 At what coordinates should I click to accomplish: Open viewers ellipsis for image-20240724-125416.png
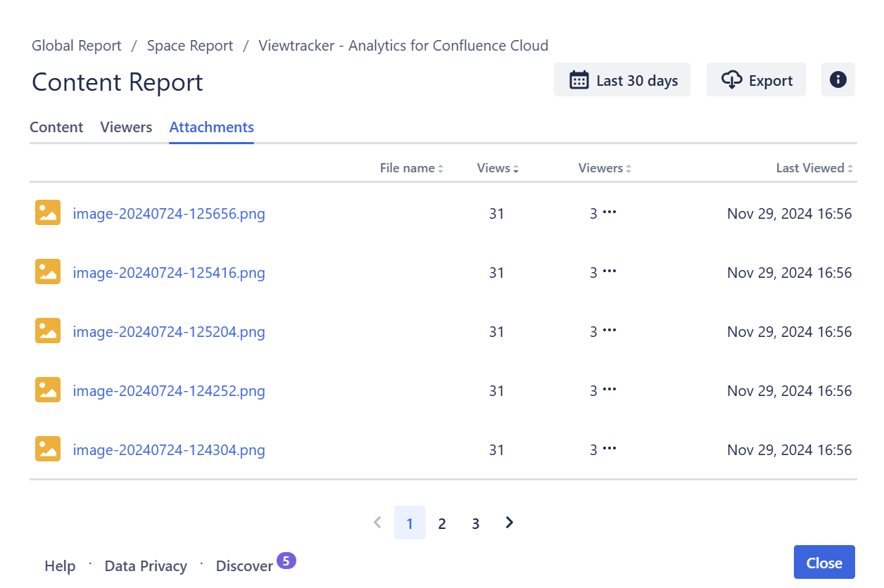(610, 271)
